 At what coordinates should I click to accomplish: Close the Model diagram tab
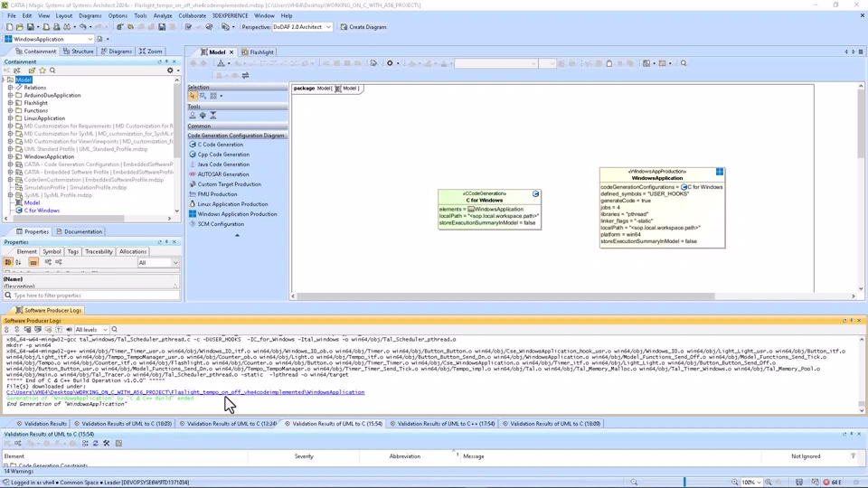231,52
